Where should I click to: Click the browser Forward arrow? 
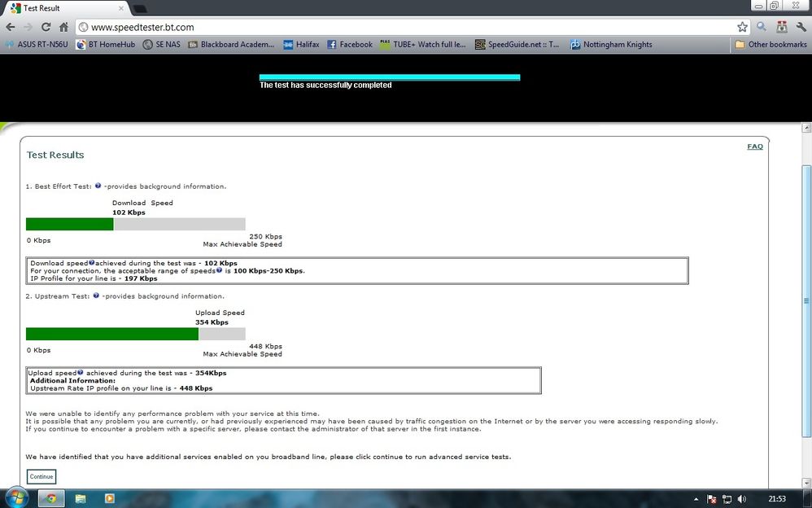28,27
